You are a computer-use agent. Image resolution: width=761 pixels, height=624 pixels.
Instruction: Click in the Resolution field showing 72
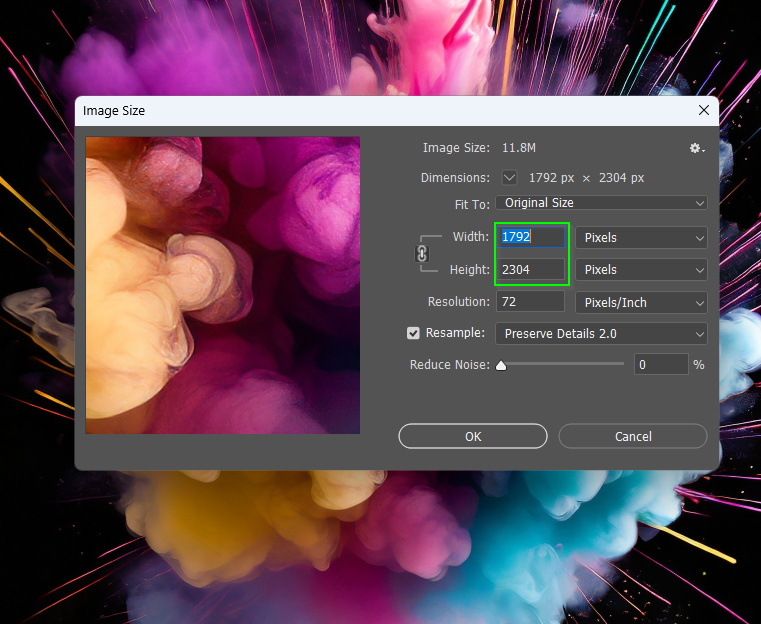pos(530,301)
